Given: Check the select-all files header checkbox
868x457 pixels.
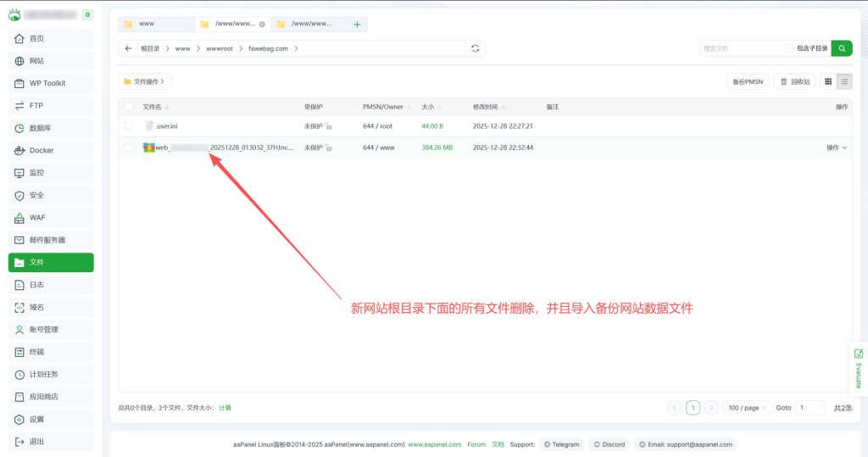Looking at the screenshot, I should click(129, 107).
